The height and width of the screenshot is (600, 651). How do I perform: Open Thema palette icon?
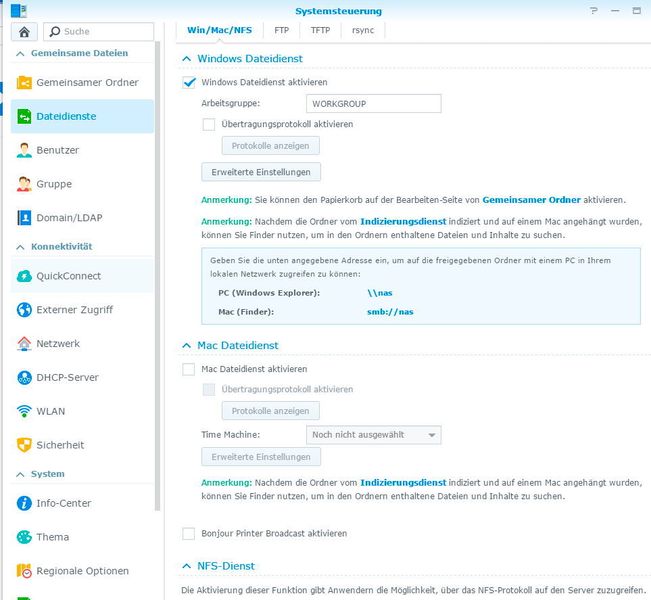coord(24,537)
